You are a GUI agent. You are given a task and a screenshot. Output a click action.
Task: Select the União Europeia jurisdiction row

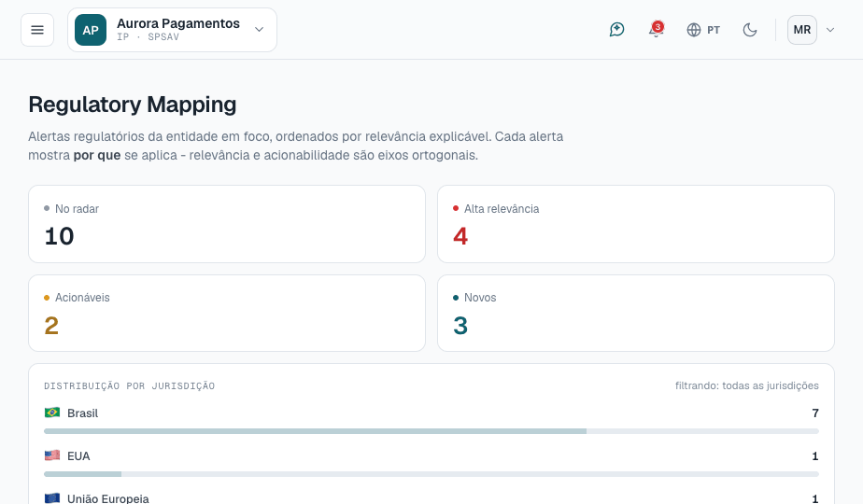click(431, 498)
